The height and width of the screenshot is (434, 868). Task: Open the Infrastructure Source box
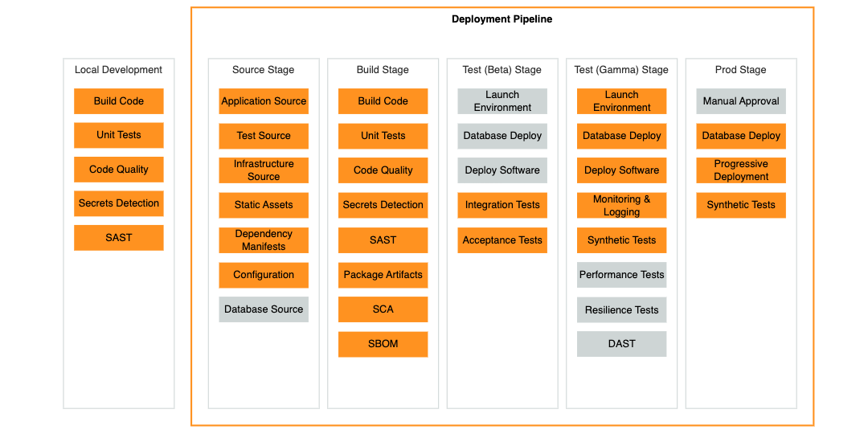point(264,170)
